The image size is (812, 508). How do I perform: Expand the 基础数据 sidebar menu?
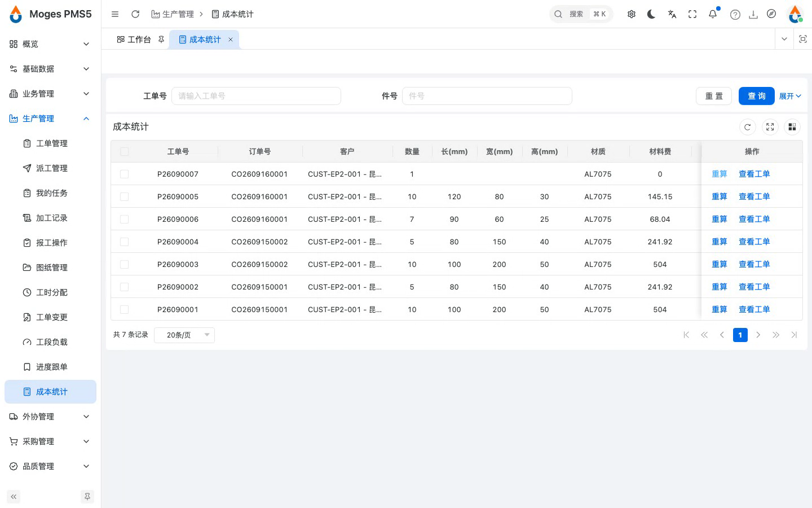(50, 69)
